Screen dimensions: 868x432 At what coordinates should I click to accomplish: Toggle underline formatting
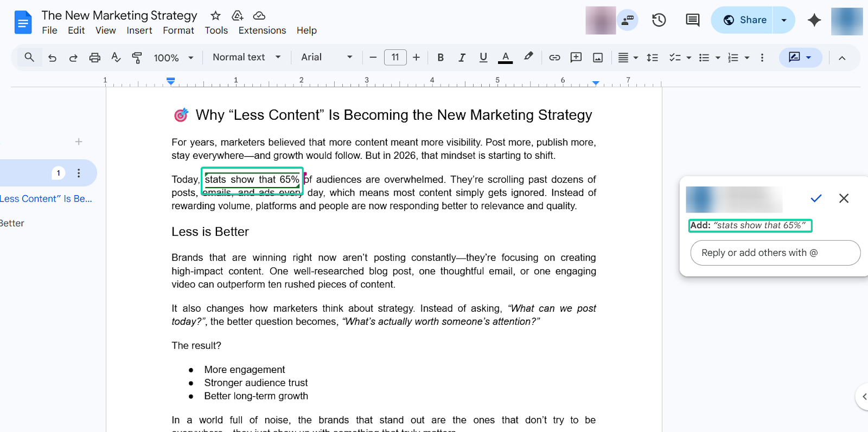click(483, 57)
